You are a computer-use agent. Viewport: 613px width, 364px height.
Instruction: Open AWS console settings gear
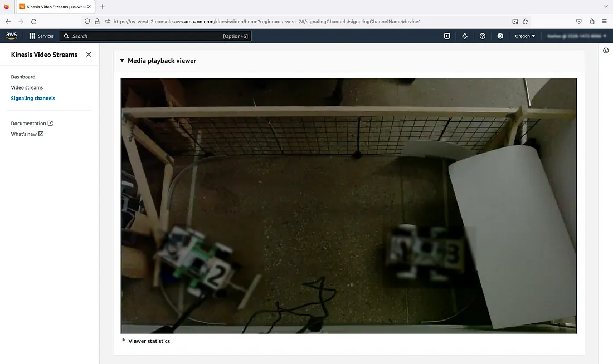coord(500,36)
